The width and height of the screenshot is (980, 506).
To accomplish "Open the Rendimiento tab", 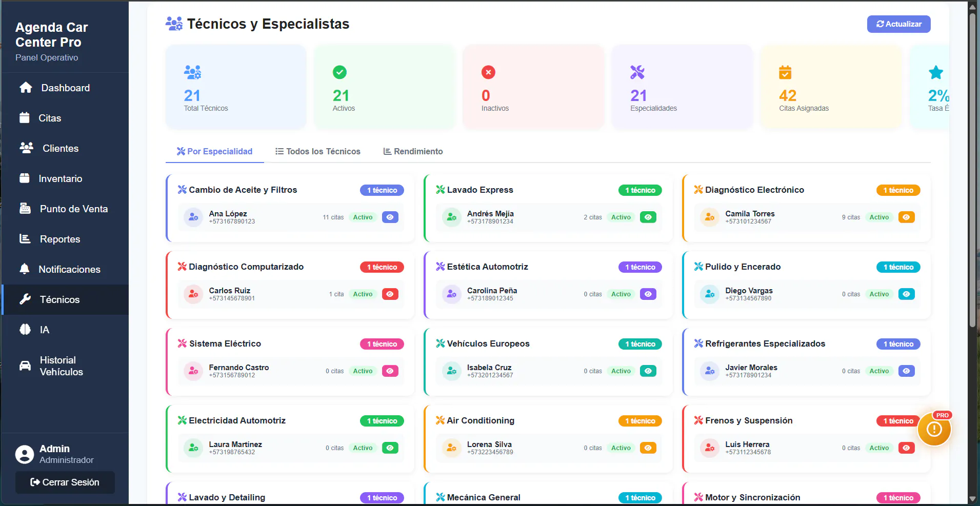I will (x=413, y=151).
